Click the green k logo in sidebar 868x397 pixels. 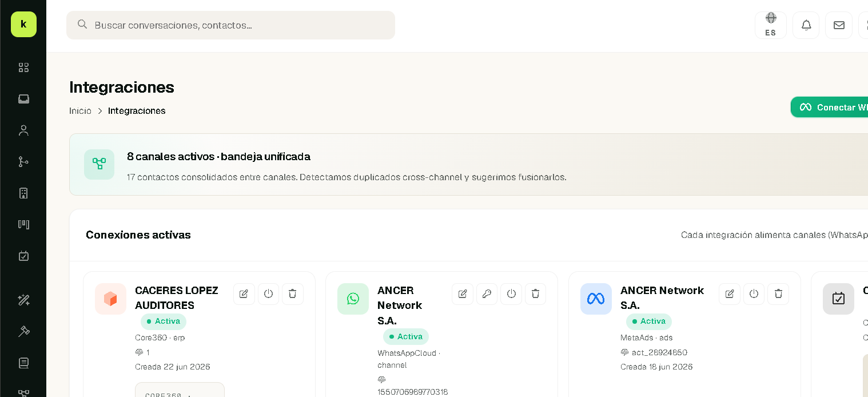(x=23, y=24)
